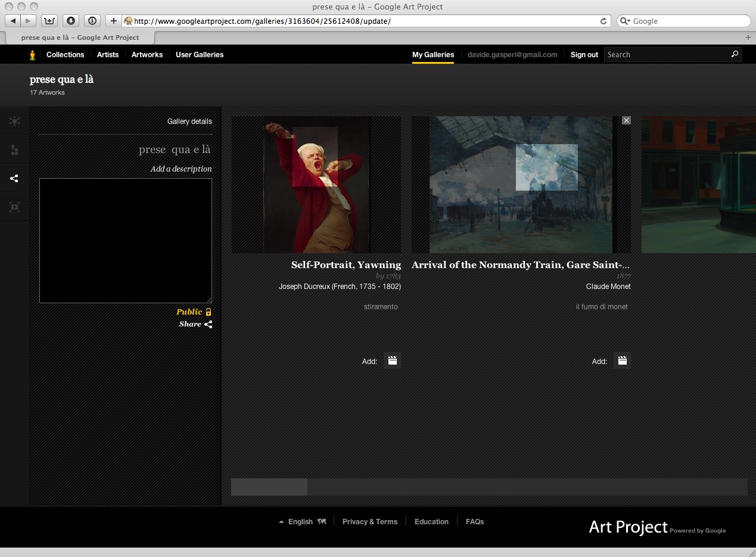Open the partially visible third artwork thumbnail
The height and width of the screenshot is (557, 756).
(x=699, y=185)
